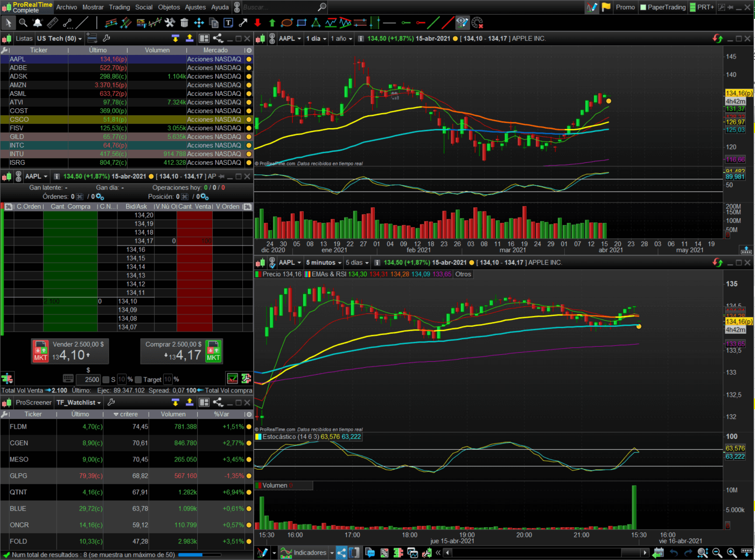Click the Buscar search field
The height and width of the screenshot is (560, 755).
(x=284, y=7)
